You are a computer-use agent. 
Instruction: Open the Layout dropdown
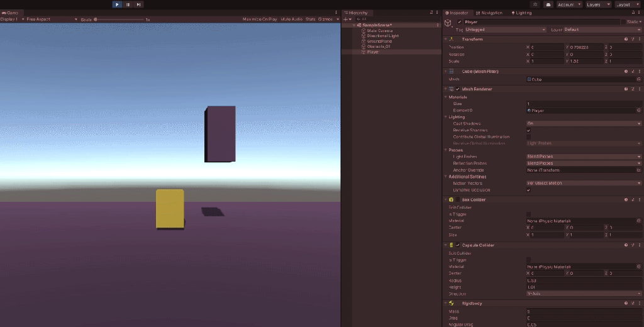click(628, 4)
